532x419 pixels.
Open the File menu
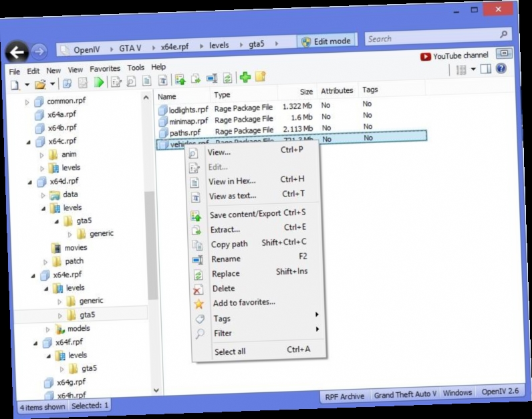tap(14, 72)
